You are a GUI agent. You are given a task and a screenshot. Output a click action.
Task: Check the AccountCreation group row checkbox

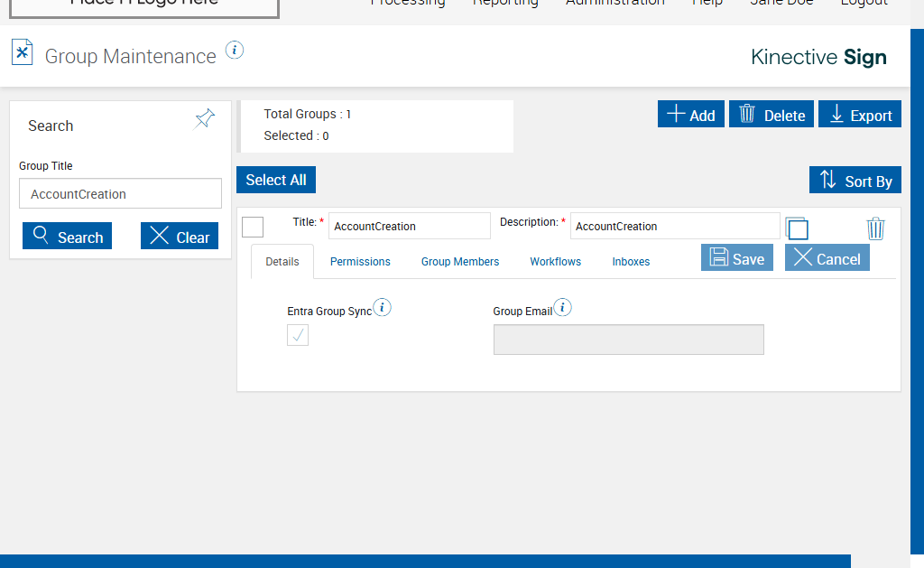(x=253, y=227)
